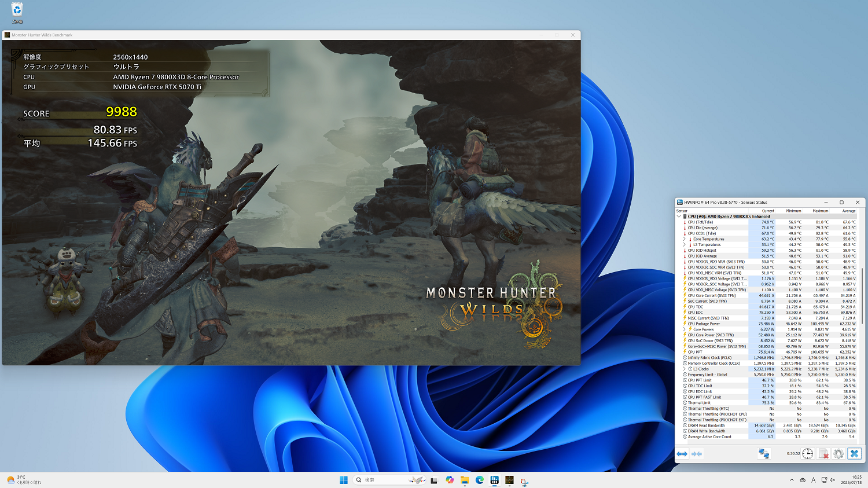
Task: Click HWiNFO shrink layout arrows button
Action: 696,454
